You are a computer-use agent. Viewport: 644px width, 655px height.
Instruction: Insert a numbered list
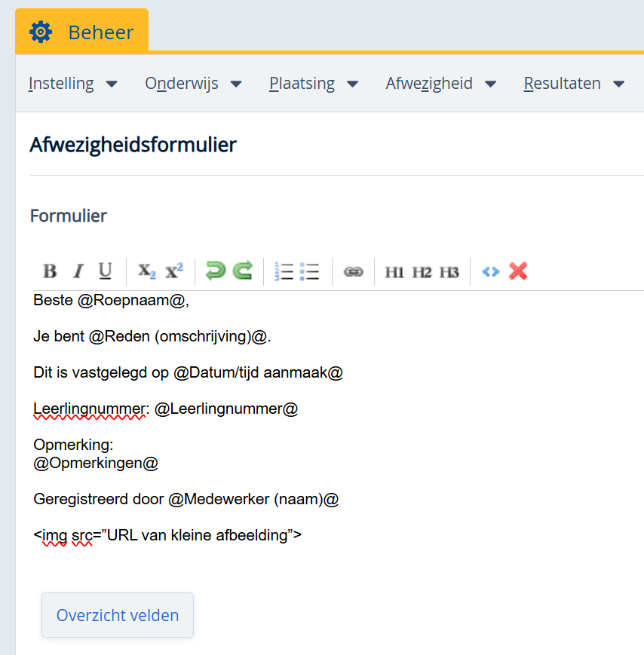(284, 271)
